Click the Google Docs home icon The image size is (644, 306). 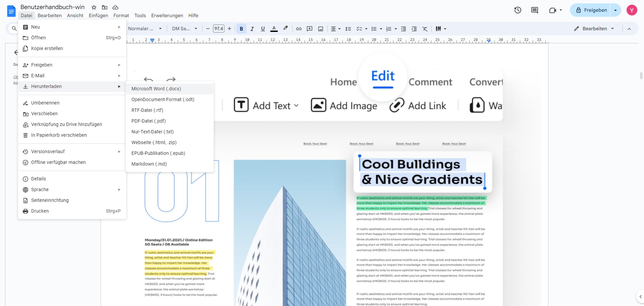coord(11,11)
